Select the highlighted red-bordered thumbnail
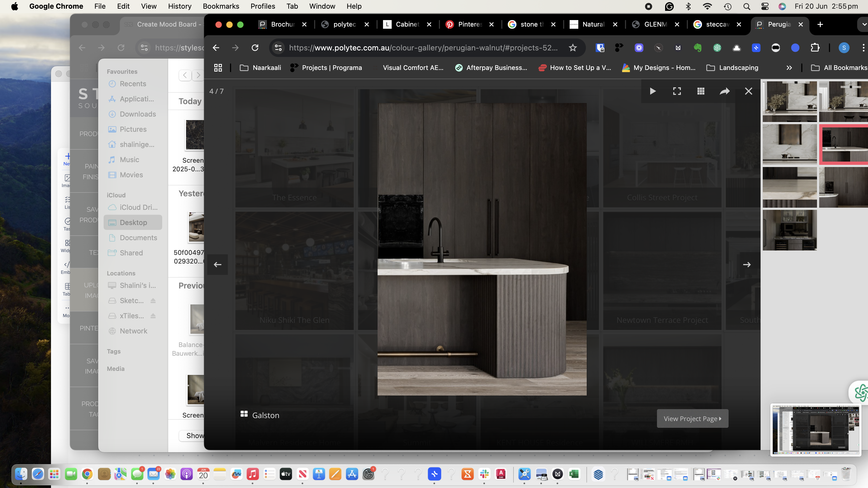This screenshot has width=868, height=488. coord(844,144)
